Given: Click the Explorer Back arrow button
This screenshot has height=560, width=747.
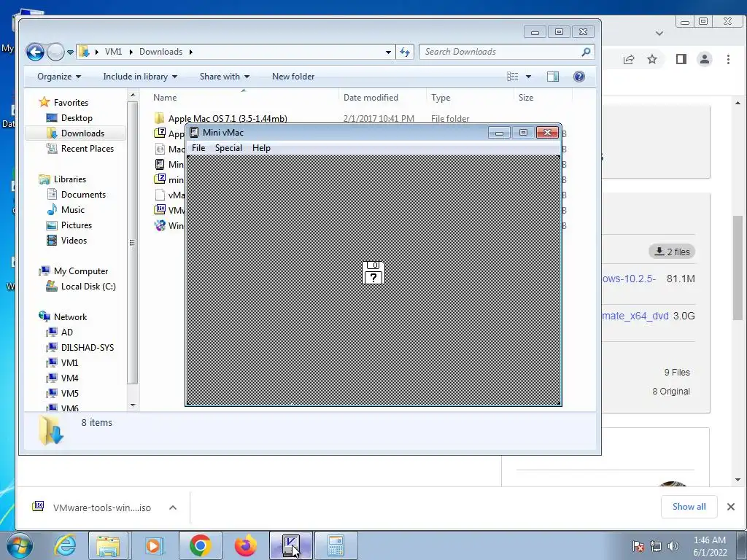Looking at the screenshot, I should point(35,52).
